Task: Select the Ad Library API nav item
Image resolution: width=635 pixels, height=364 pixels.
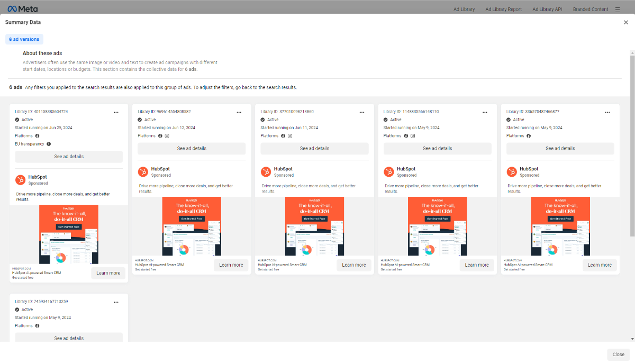Action: point(547,9)
